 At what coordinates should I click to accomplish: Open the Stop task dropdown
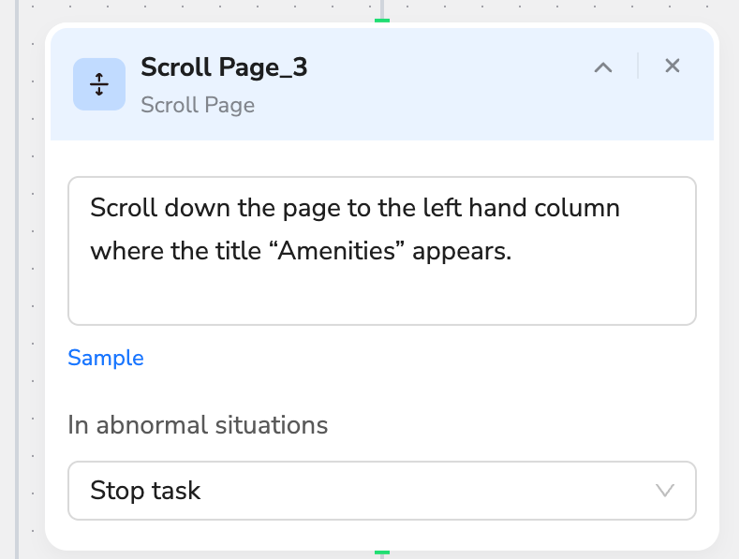382,491
